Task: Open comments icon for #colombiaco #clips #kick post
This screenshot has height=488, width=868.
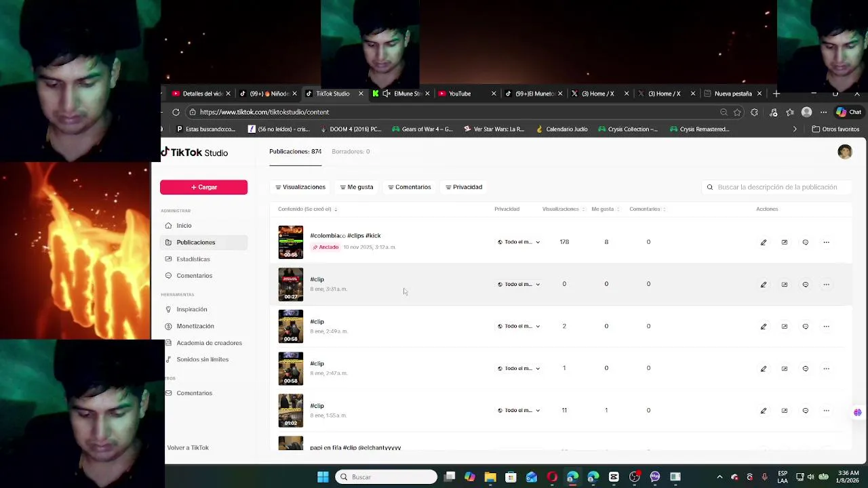Action: click(x=806, y=242)
